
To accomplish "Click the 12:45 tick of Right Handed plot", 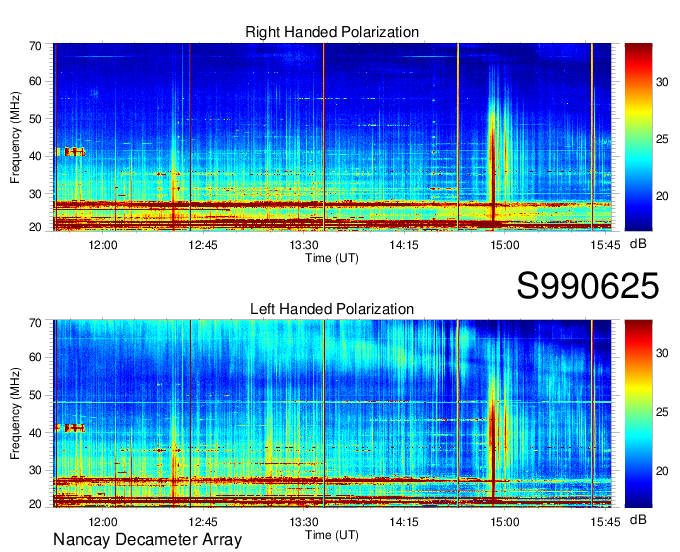I will pos(203,245).
